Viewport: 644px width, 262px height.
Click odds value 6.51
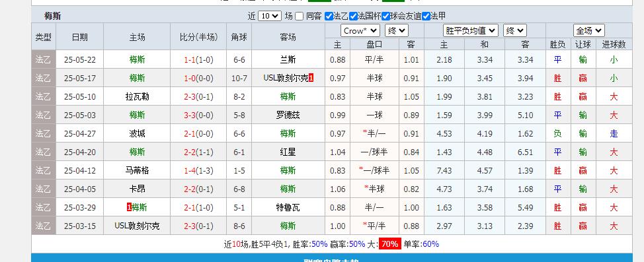pyautogui.click(x=525, y=152)
